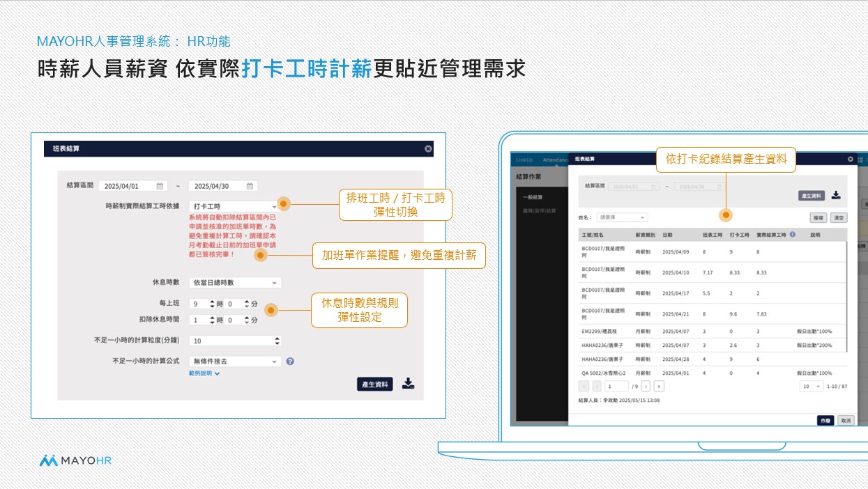This screenshot has width=868, height=489.
Task: Click the help question mark beside 計算公式
Action: (290, 362)
